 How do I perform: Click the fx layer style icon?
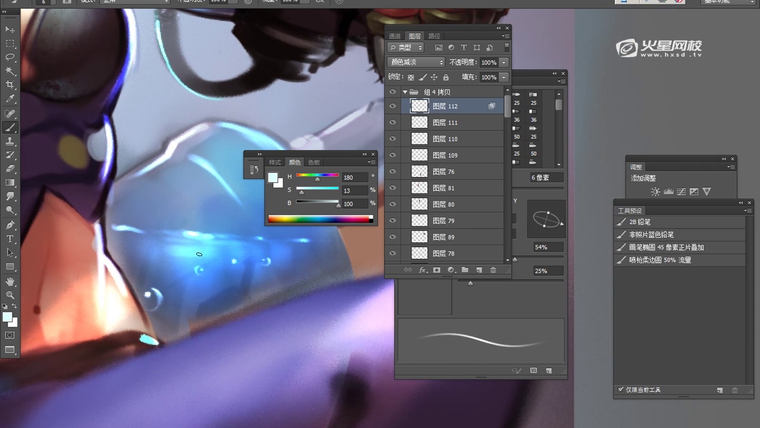[422, 270]
